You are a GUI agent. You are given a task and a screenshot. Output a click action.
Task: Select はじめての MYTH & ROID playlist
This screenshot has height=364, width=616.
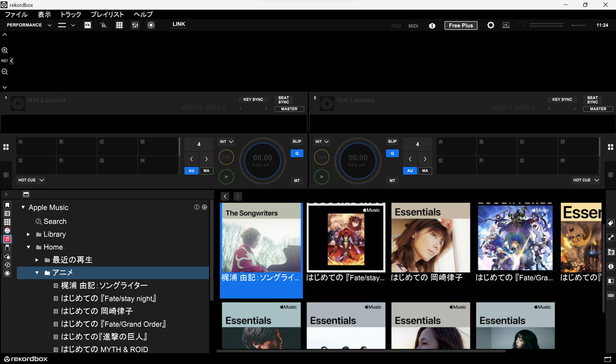tap(104, 349)
